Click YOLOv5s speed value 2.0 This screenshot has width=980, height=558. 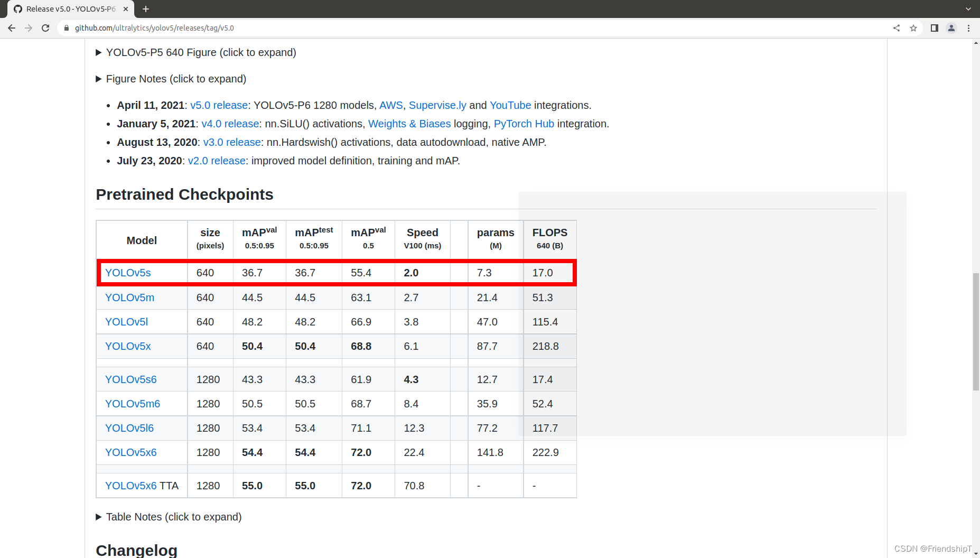[x=411, y=273]
